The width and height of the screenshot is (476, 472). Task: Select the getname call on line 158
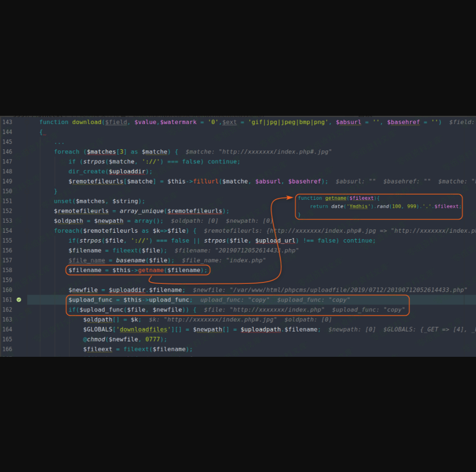click(x=151, y=270)
